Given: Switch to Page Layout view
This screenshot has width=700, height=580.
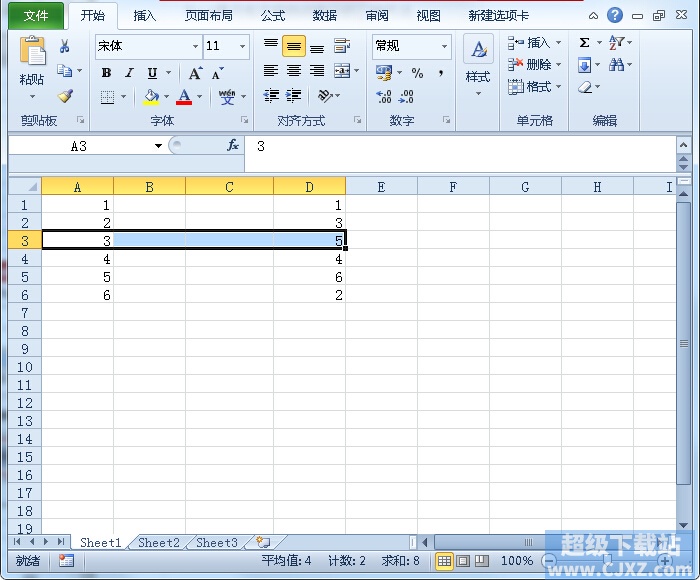Looking at the screenshot, I should click(463, 561).
